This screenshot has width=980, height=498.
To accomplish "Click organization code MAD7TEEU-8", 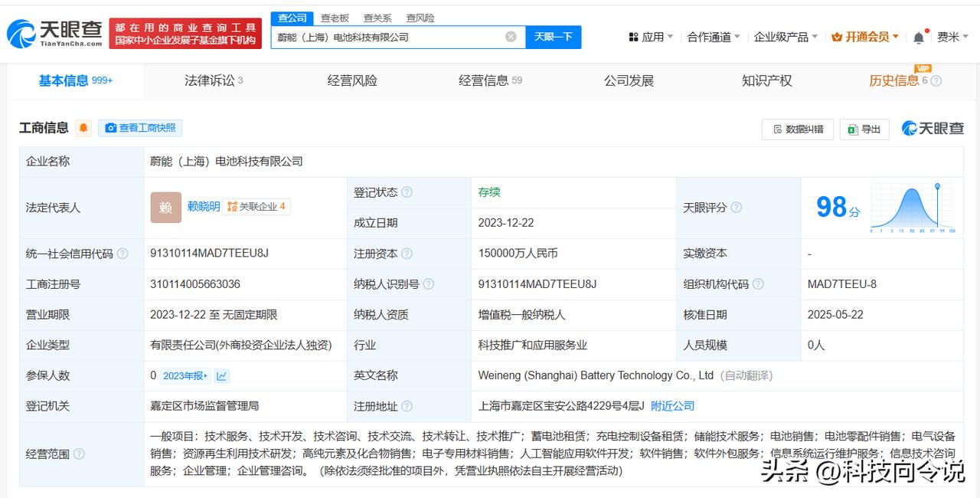I will pyautogui.click(x=842, y=284).
